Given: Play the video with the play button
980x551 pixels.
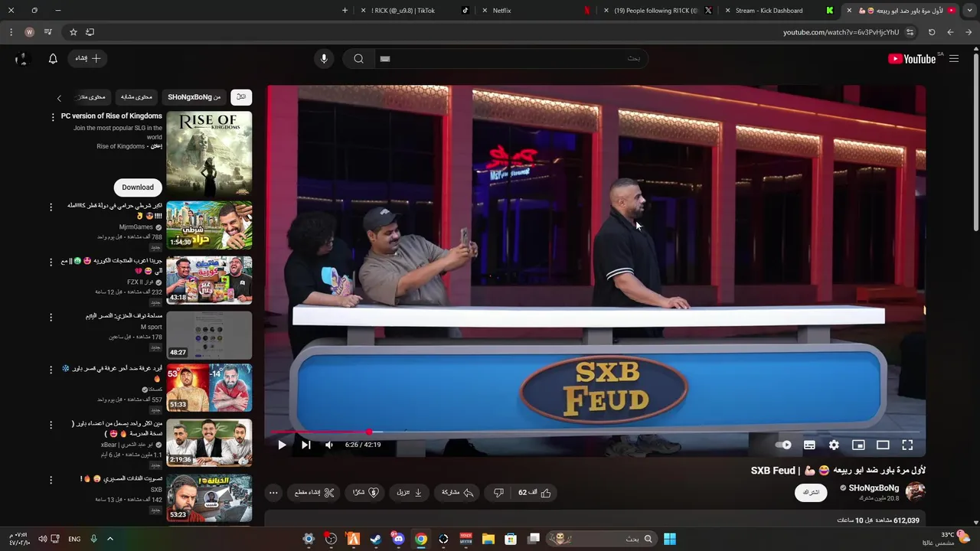Looking at the screenshot, I should (282, 445).
